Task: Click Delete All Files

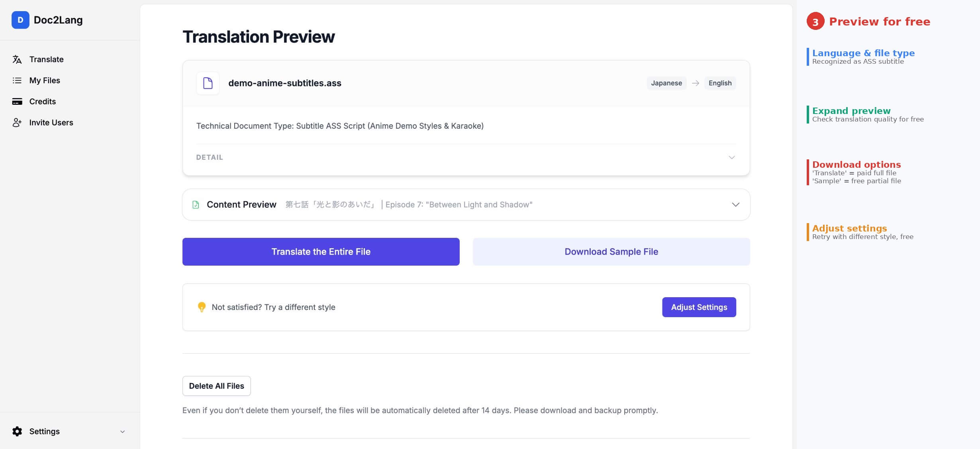Action: pyautogui.click(x=216, y=386)
